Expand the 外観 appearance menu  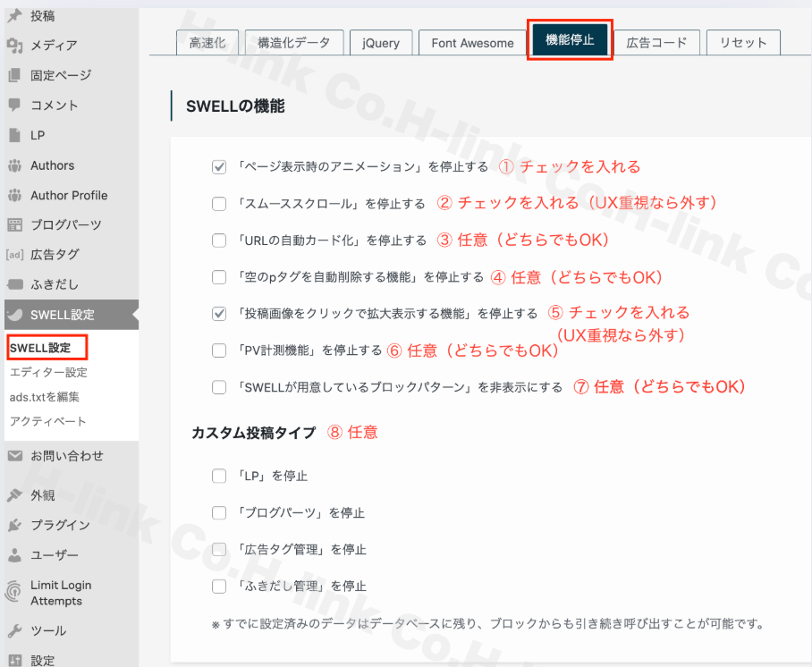(43, 495)
